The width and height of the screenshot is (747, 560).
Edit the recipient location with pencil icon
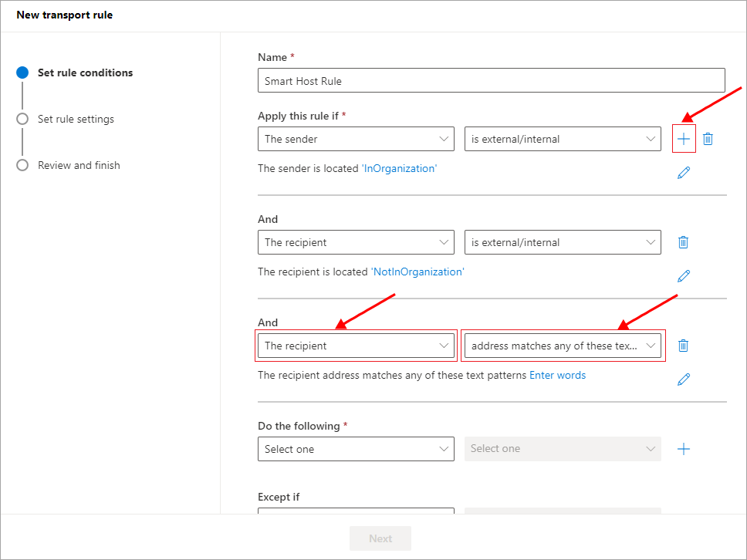pyautogui.click(x=683, y=276)
